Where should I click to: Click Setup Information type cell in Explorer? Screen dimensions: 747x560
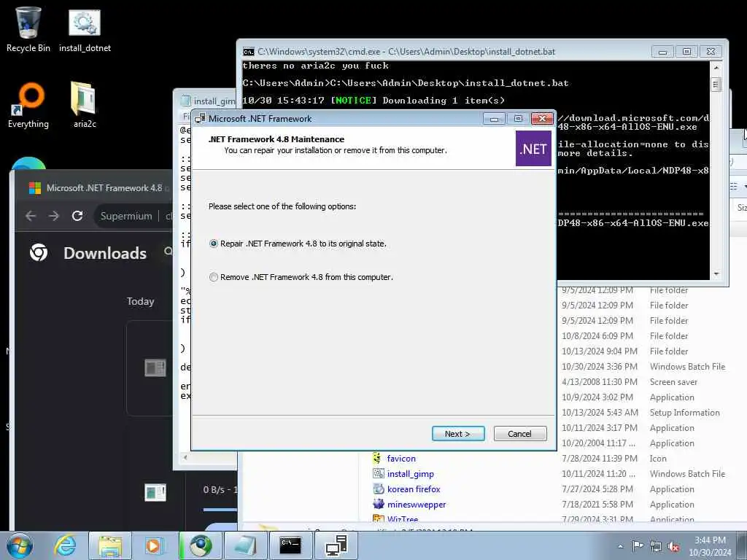tap(684, 413)
